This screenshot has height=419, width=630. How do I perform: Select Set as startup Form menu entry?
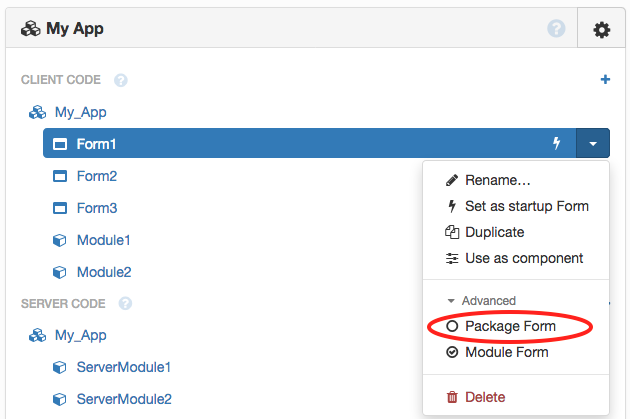526,206
